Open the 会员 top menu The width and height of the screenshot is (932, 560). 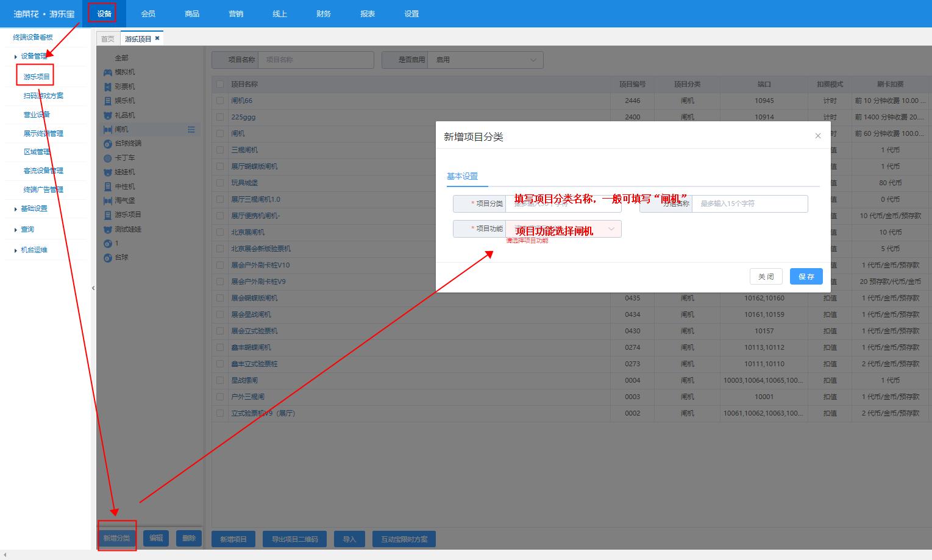(148, 13)
